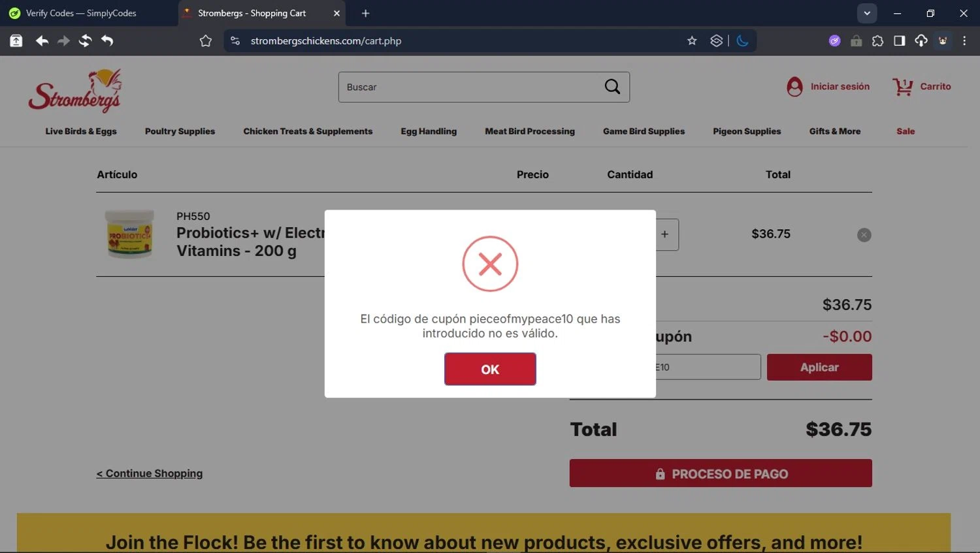
Task: Expand the tab search dropdown
Action: coord(867,13)
